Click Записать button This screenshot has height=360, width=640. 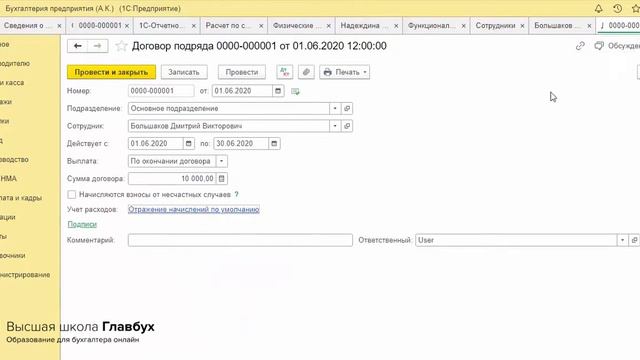pos(184,72)
